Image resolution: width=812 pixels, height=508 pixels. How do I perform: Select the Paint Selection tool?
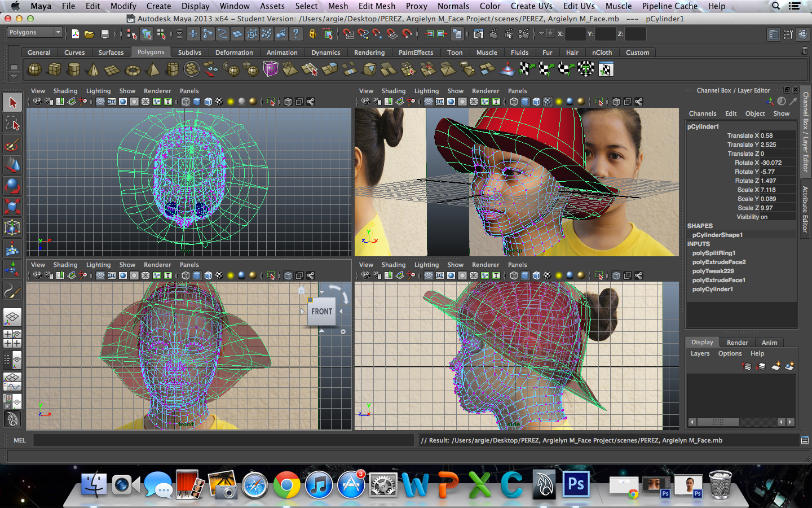click(x=12, y=144)
